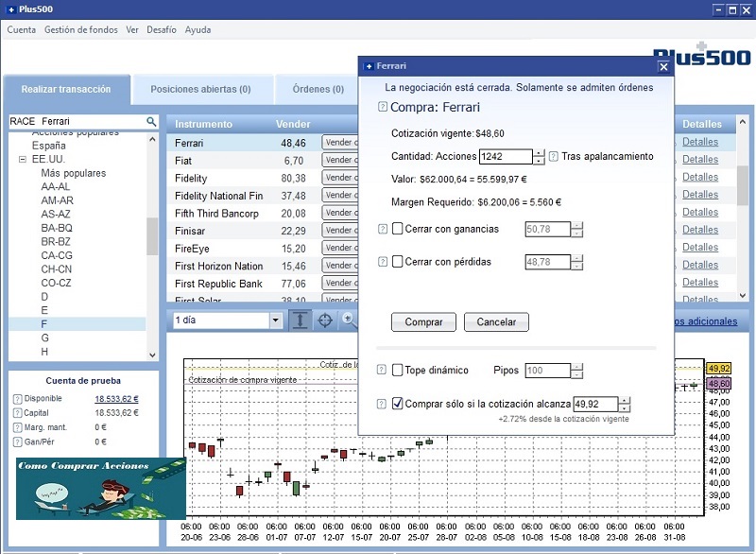Click help icon for Cerrar con pérdidas

coord(383,262)
